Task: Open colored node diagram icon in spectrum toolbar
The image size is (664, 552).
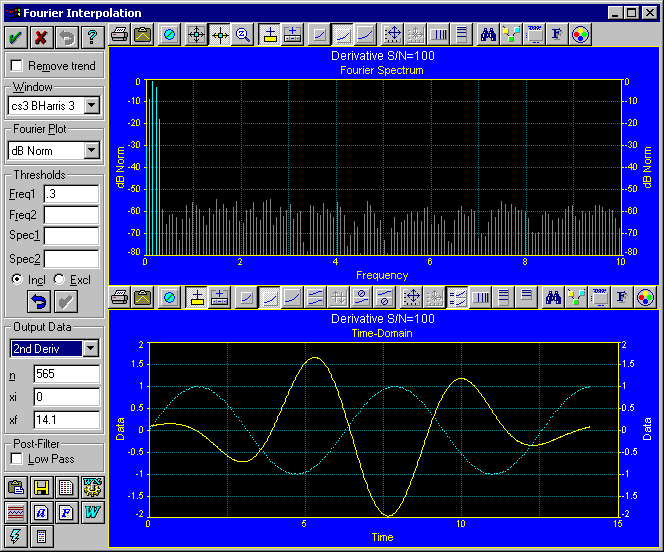Action: (x=511, y=34)
